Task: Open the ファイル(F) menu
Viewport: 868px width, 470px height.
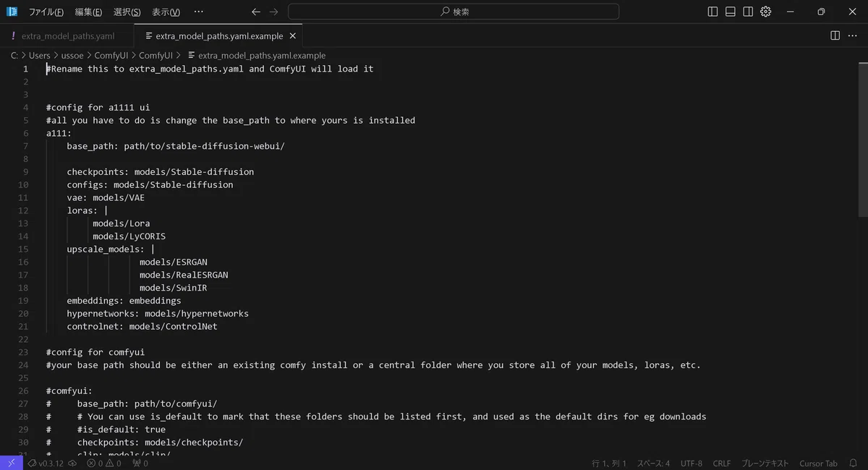Action: [x=46, y=12]
